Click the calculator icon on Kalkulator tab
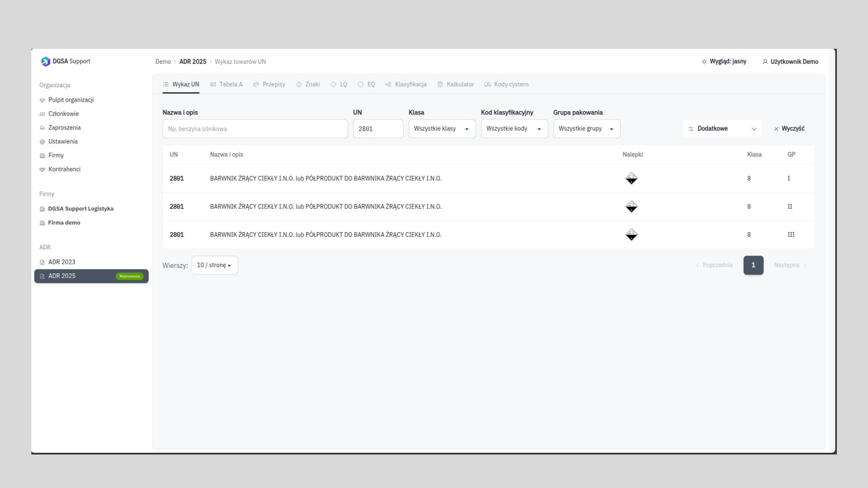 tap(441, 85)
